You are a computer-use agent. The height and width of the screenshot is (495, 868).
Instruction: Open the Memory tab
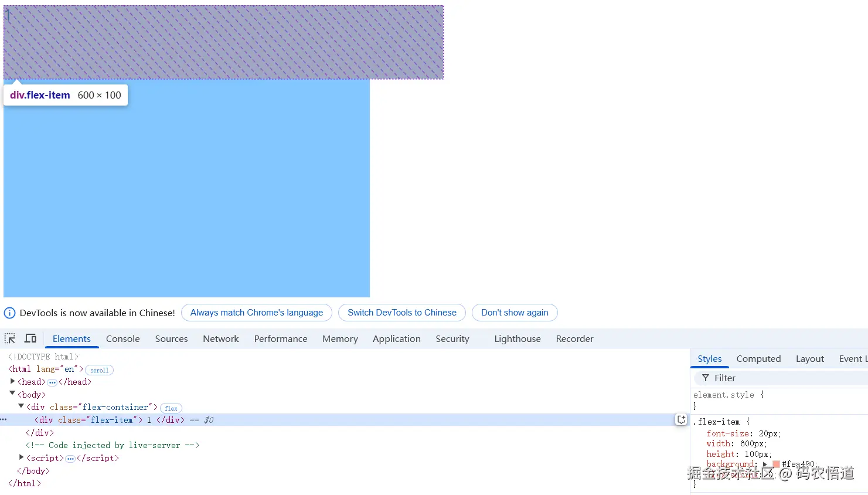click(340, 339)
